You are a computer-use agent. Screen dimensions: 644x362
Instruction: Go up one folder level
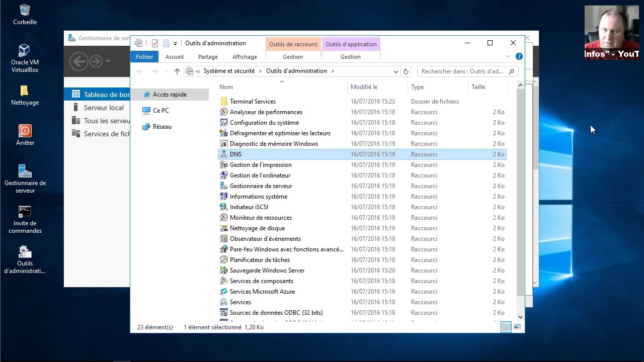(177, 71)
